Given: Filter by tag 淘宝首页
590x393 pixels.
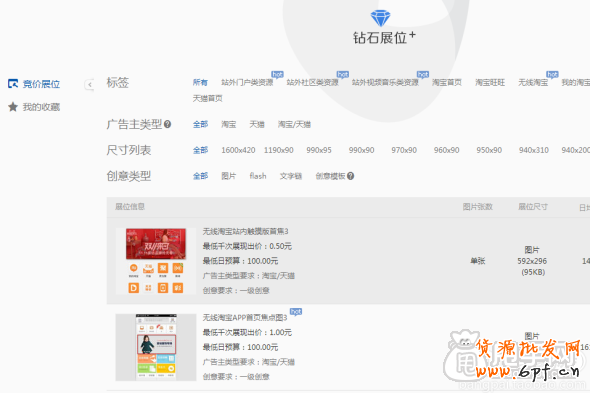Looking at the screenshot, I should click(x=447, y=82).
